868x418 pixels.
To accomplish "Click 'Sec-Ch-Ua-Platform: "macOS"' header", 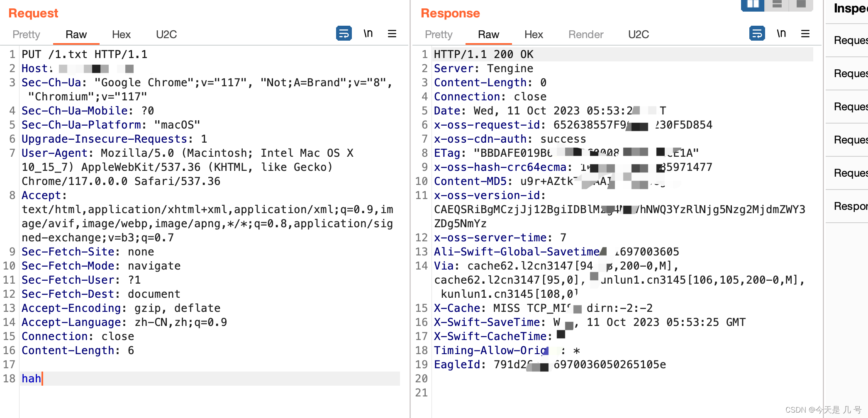I will coord(111,125).
